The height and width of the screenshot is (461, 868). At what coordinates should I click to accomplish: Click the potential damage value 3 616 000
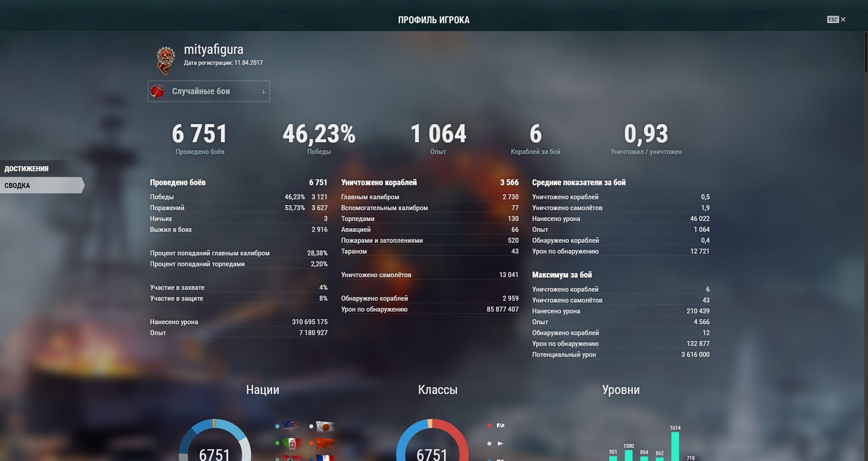click(x=695, y=355)
